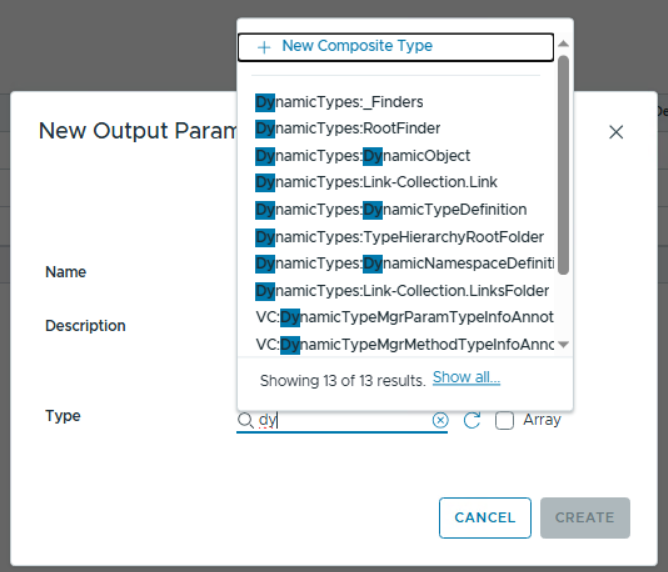
Task: Choose DynamicTypes:RootFinder type
Action: pyautogui.click(x=348, y=128)
